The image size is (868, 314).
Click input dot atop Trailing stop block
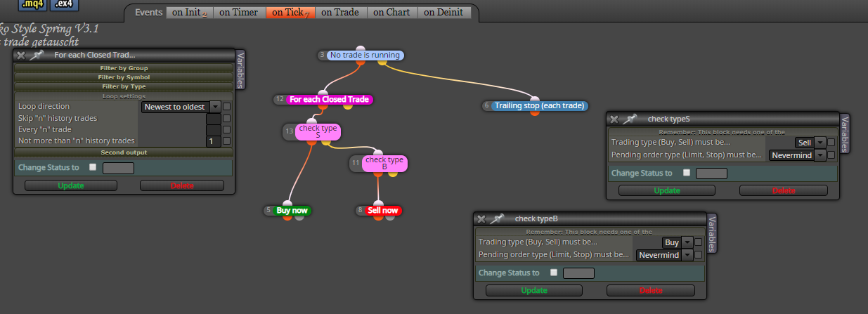point(535,99)
